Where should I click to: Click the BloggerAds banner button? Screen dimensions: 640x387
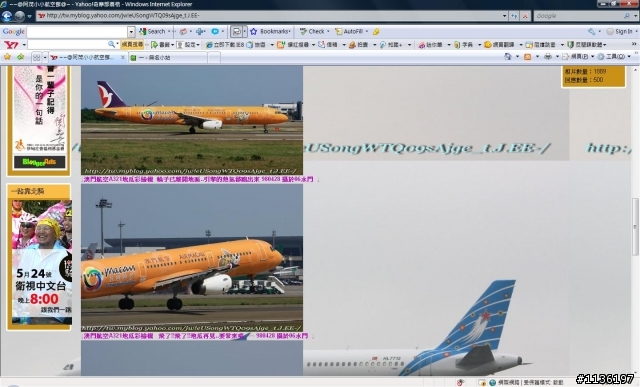click(39, 162)
